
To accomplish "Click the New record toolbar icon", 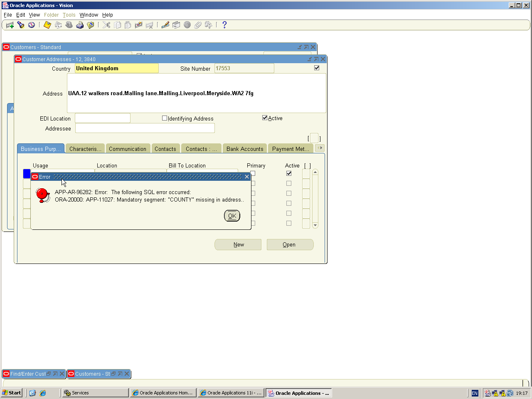I will click(x=10, y=25).
